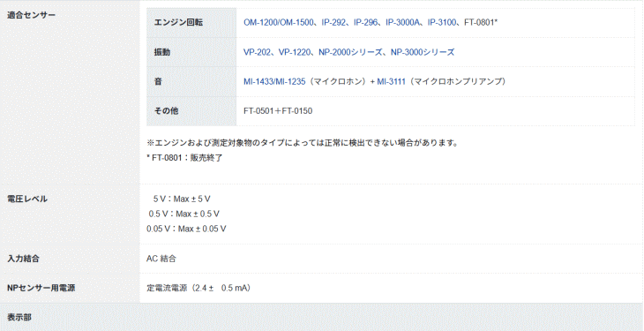Click the FT-0501＋FT-0150 text
Image resolution: width=644 pixels, height=331 pixels.
(x=278, y=111)
